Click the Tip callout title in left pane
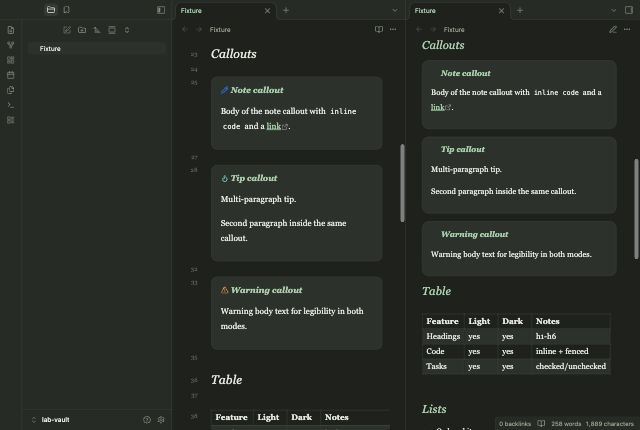The image size is (640, 430). point(254,178)
